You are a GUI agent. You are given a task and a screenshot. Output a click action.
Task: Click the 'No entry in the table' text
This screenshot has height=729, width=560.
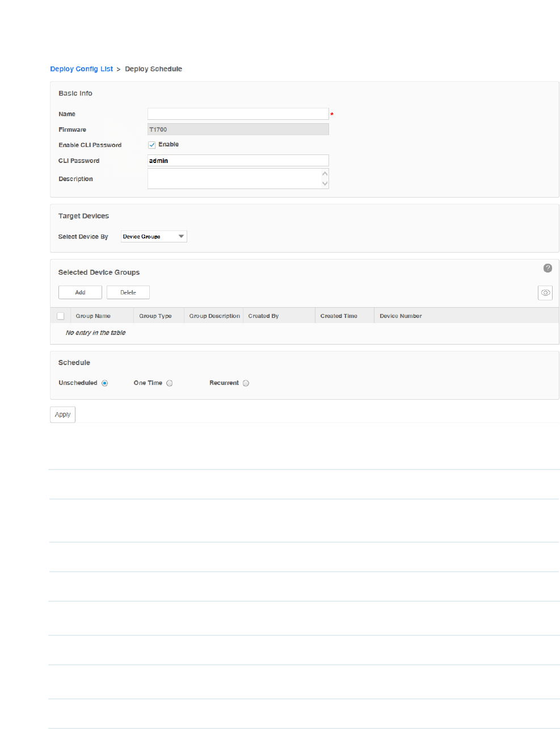click(96, 333)
